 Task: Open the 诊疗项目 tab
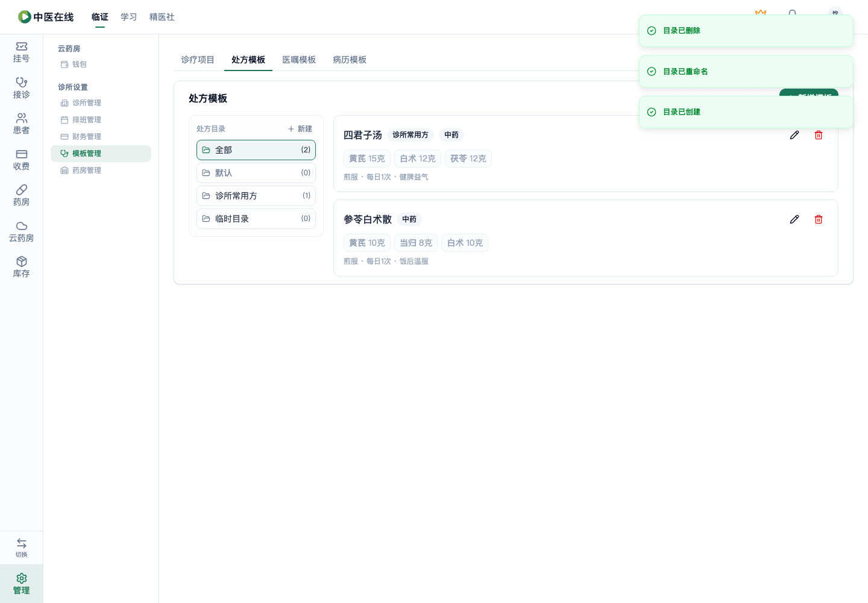pyautogui.click(x=198, y=60)
